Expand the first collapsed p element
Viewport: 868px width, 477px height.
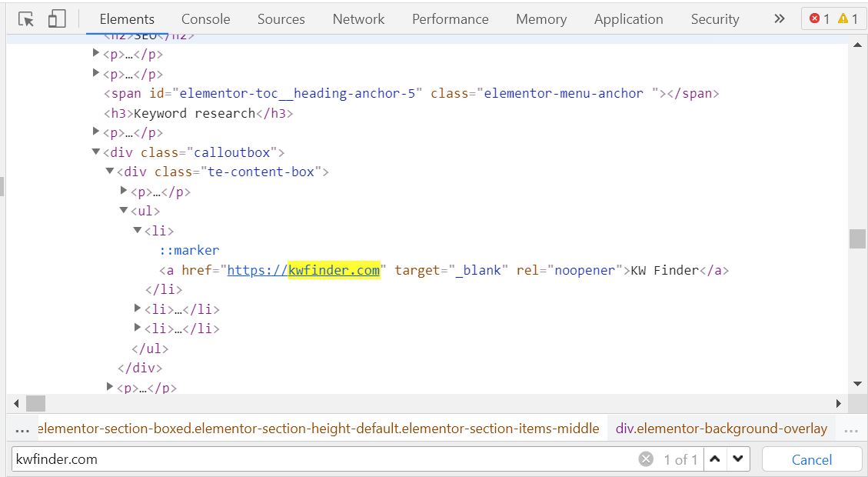tap(96, 53)
